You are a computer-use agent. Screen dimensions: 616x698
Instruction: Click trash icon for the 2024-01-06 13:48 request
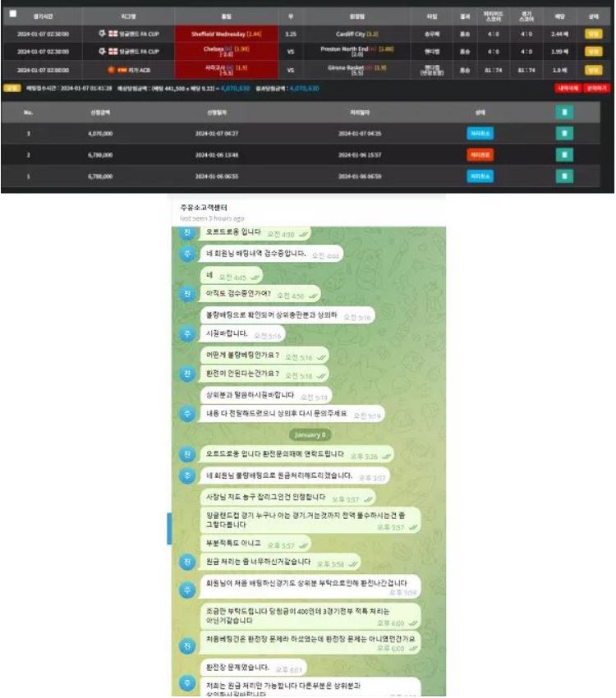[x=564, y=155]
